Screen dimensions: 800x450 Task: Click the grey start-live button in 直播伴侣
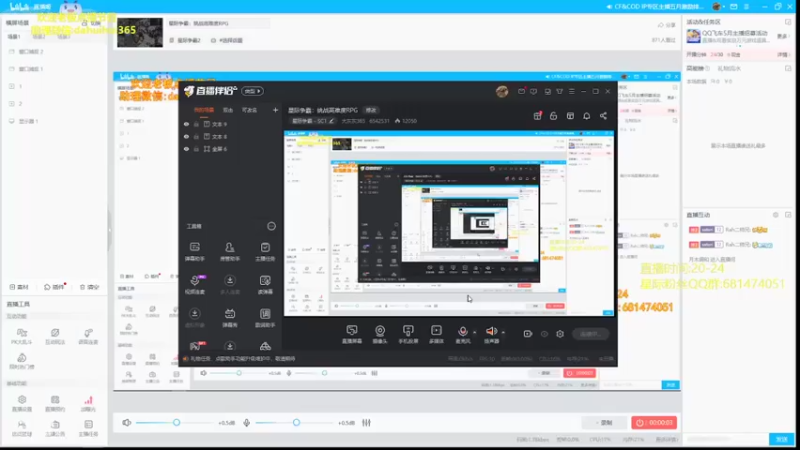coord(590,334)
